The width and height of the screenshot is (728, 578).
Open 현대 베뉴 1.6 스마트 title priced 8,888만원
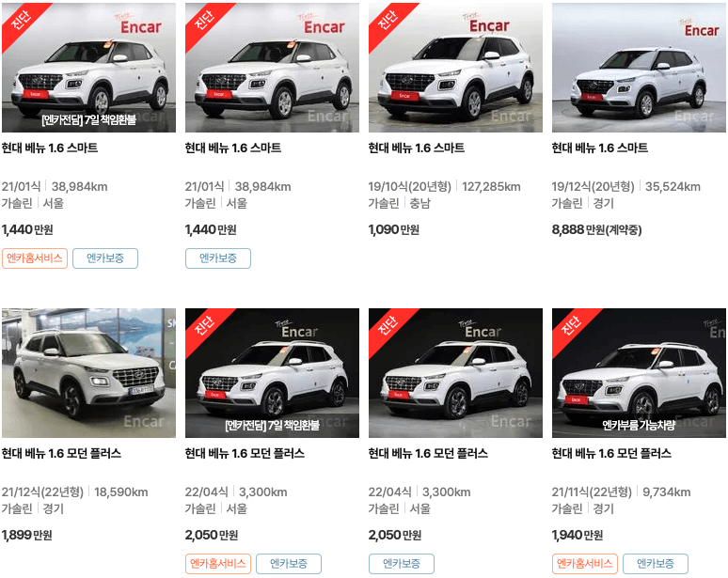coord(600,148)
